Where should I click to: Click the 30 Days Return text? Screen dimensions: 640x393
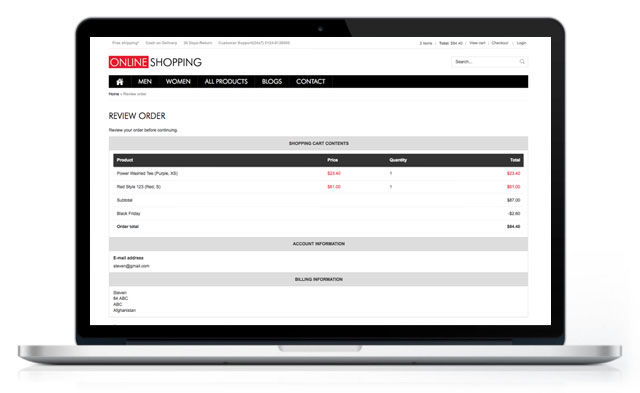[198, 43]
